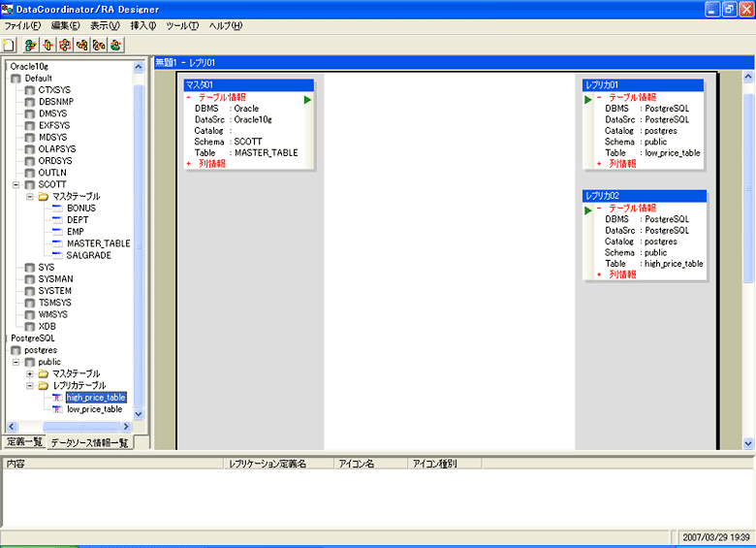
Task: Click the new document toolbar icon
Action: coord(9,45)
